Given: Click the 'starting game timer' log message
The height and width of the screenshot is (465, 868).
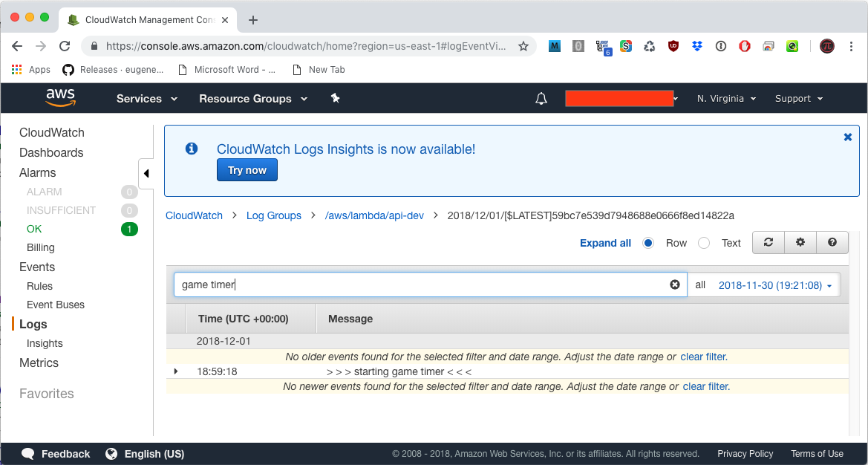Looking at the screenshot, I should 399,371.
